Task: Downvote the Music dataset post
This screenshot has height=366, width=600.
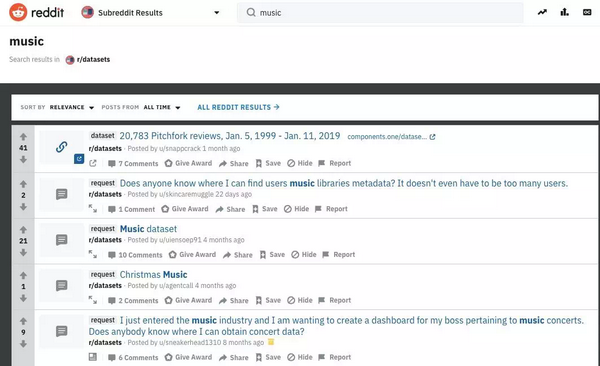Action: [x=23, y=252]
